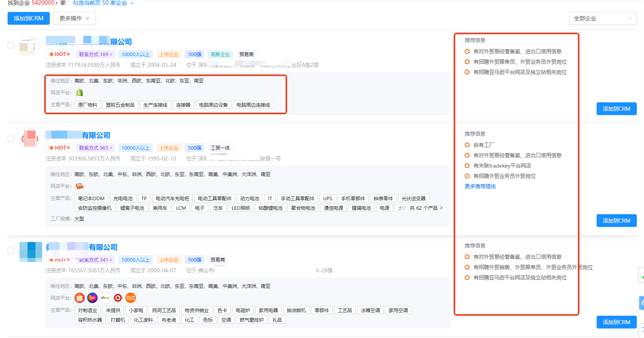644x338 pixels.
Task: Open the 更多操作 dropdown
Action: tap(74, 18)
